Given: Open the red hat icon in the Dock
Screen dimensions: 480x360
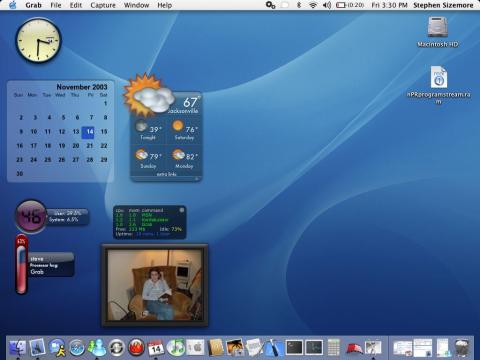Looking at the screenshot, I should [x=354, y=348].
